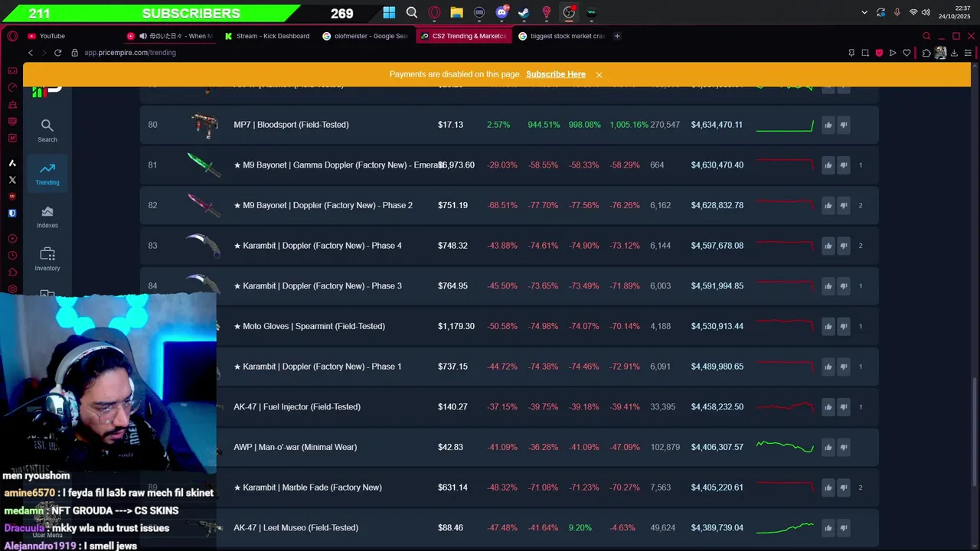
Task: Click market cap $4,634,470.11
Action: (717, 125)
